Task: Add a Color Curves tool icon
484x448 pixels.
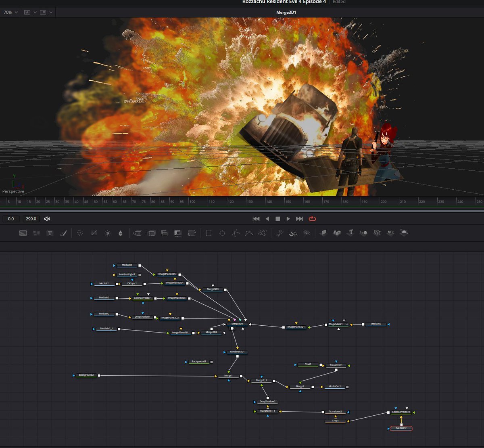Action: [94, 233]
